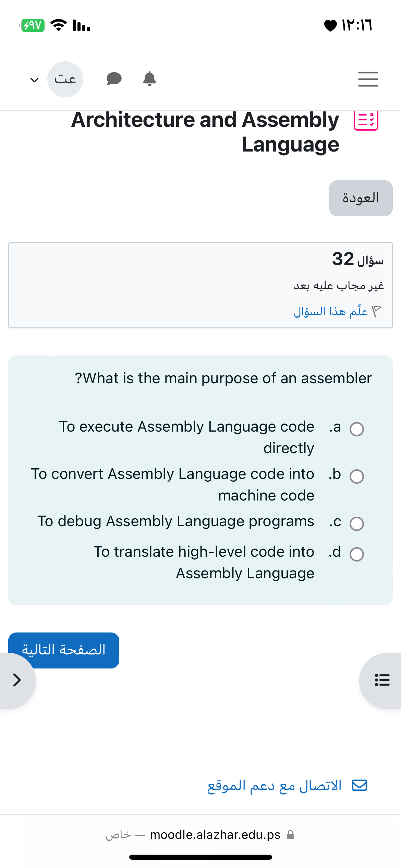Tap the lock icon near the site address
This screenshot has height=868, width=401.
click(290, 834)
